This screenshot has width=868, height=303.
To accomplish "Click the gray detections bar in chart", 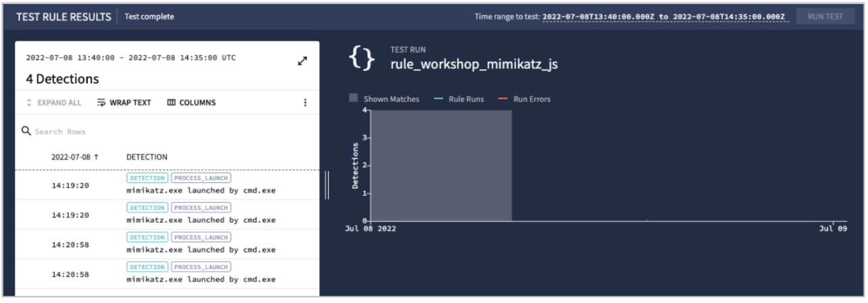I will pyautogui.click(x=441, y=165).
